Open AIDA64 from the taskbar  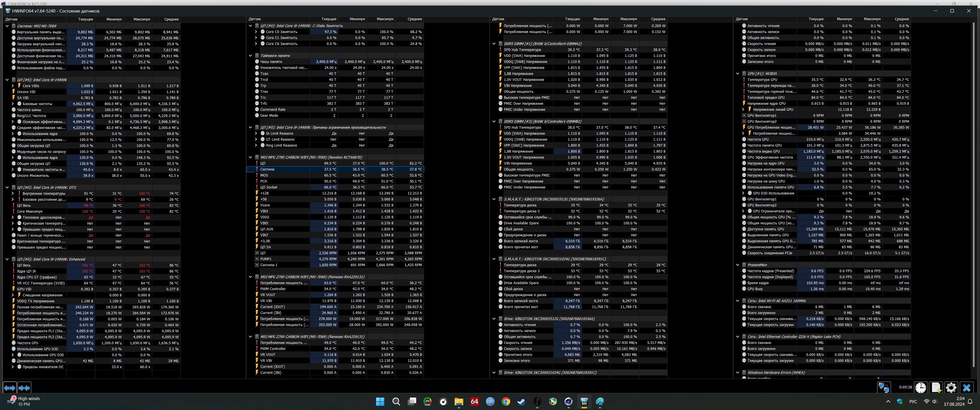pos(474,401)
